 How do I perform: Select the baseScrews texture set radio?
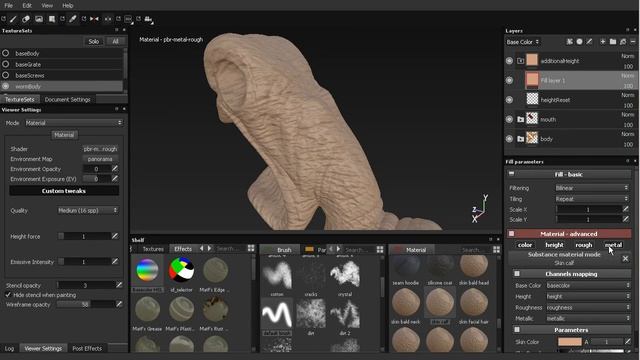click(6, 75)
